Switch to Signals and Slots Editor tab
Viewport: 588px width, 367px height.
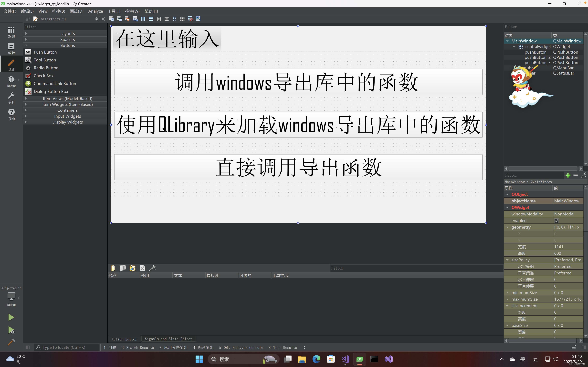point(168,339)
